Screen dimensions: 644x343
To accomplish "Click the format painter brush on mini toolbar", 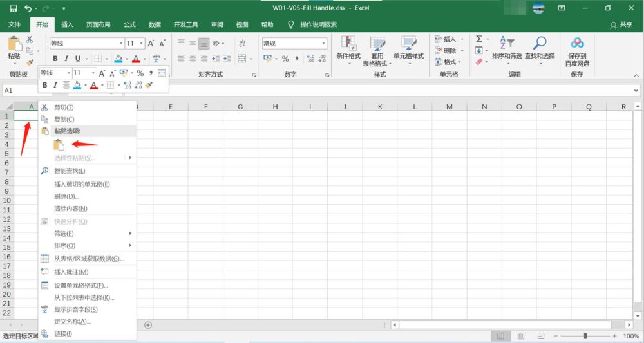I will point(149,85).
